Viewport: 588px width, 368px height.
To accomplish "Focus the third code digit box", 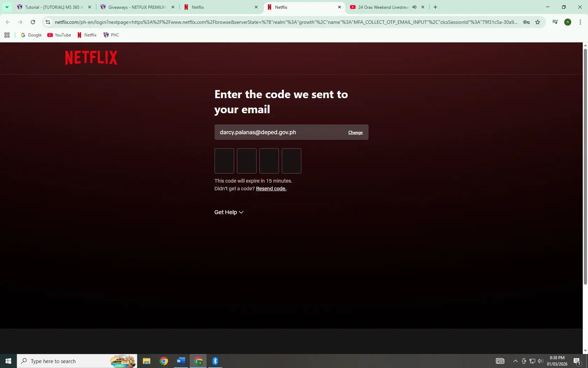I will [x=269, y=161].
